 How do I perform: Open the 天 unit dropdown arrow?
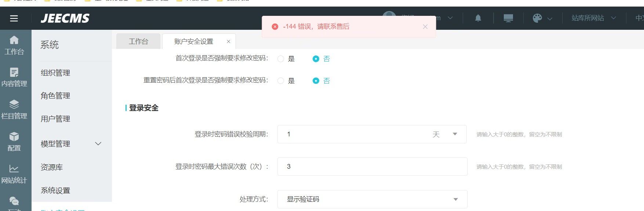click(455, 134)
